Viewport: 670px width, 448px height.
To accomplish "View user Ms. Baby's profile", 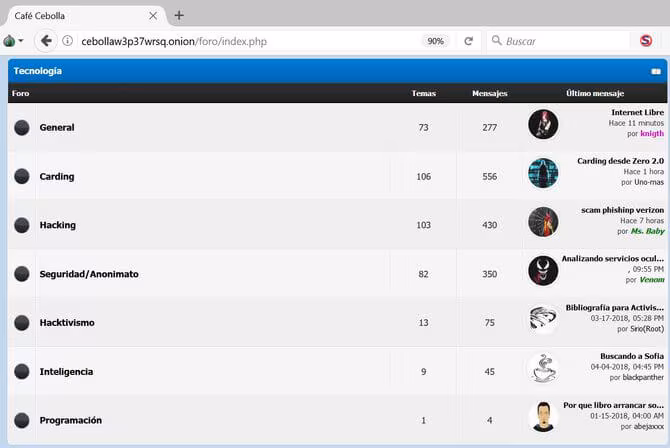I will 648,231.
